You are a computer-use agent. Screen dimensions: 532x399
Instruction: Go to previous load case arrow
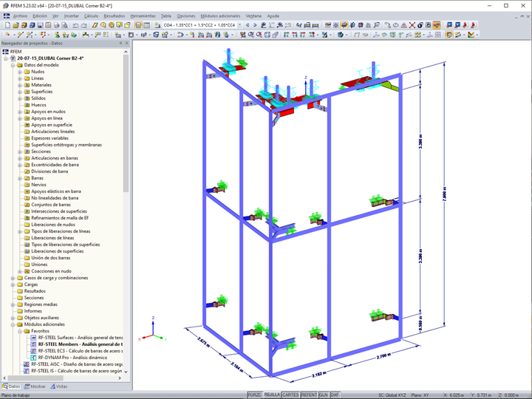click(x=248, y=25)
